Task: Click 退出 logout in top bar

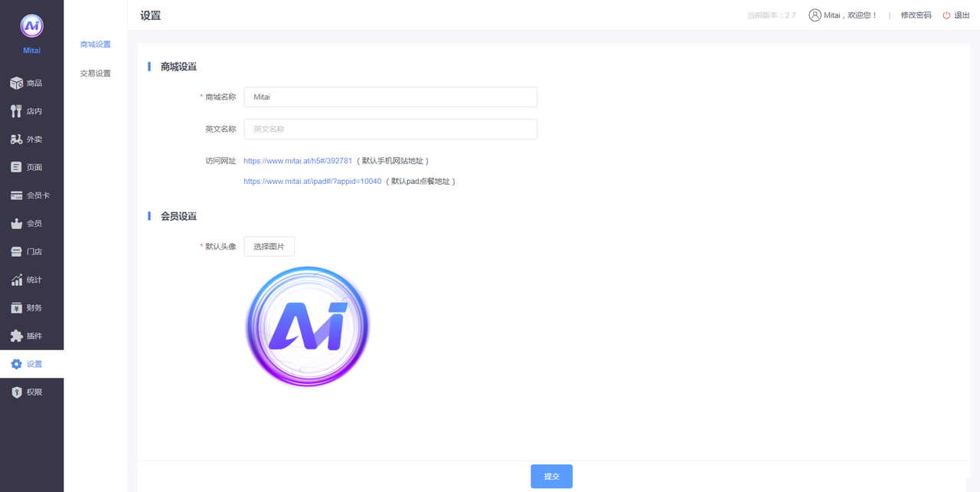Action: (x=955, y=15)
